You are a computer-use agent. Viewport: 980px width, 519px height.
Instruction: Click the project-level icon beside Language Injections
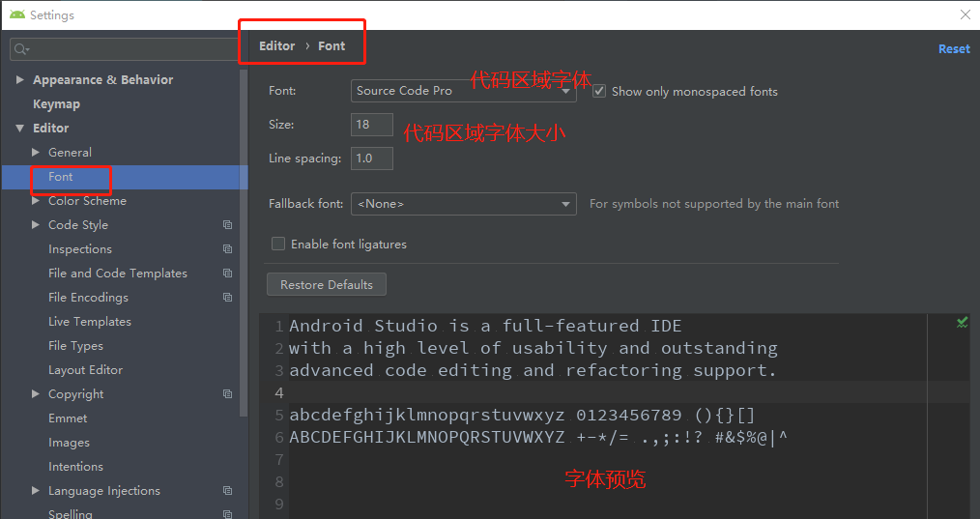(x=227, y=491)
